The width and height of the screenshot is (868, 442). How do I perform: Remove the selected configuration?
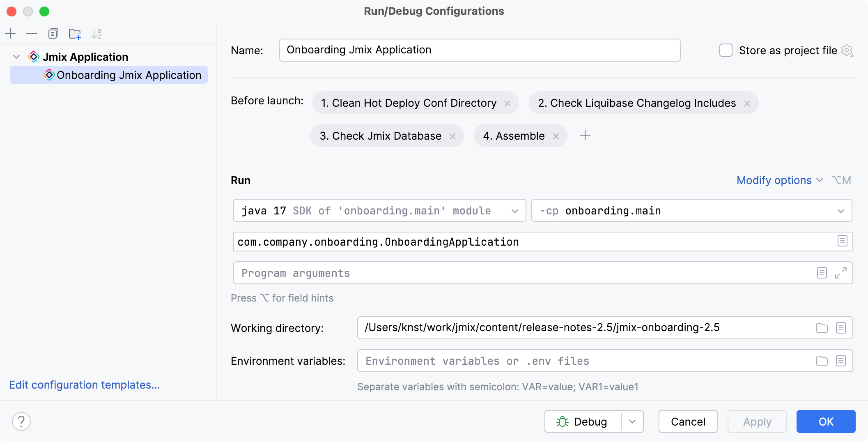tap(32, 33)
